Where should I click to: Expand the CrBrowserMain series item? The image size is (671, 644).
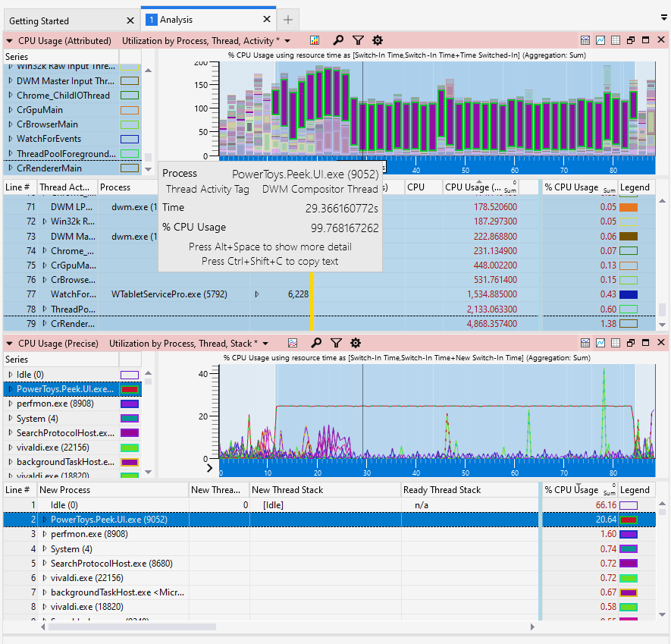11,124
